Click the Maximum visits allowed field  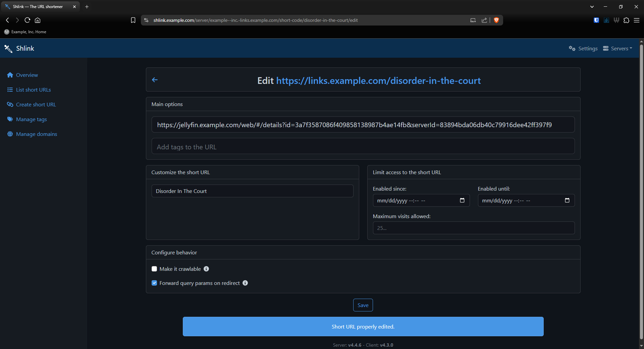[473, 228]
